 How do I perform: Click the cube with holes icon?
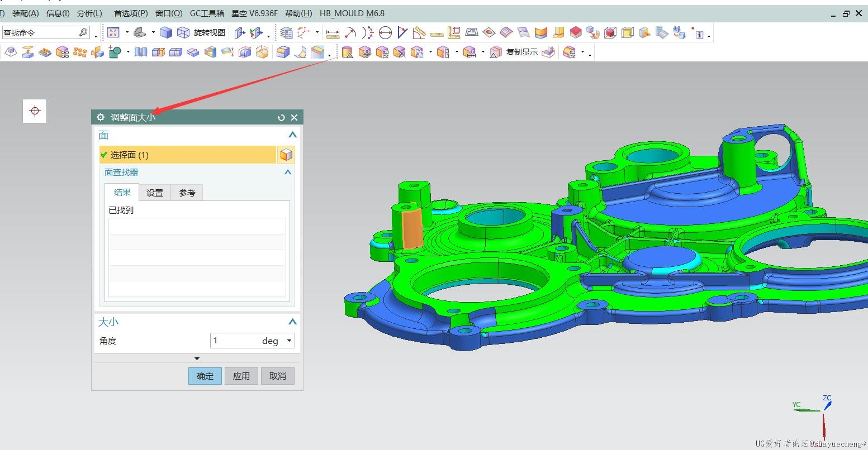(63, 52)
